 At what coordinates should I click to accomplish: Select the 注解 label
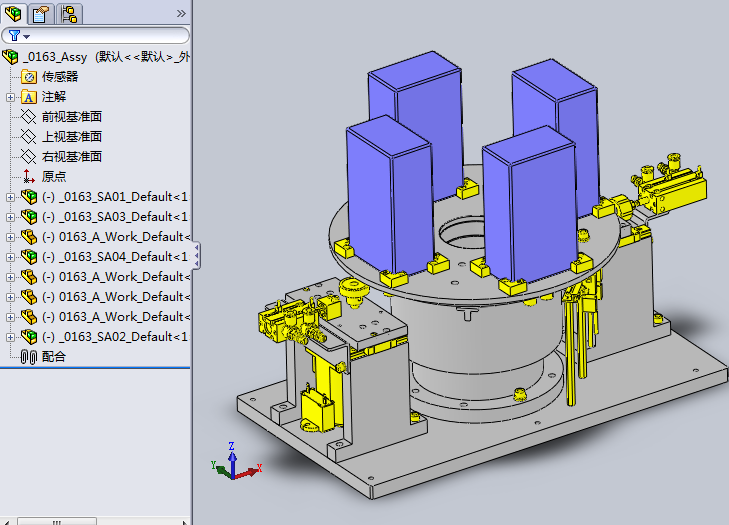click(x=54, y=97)
